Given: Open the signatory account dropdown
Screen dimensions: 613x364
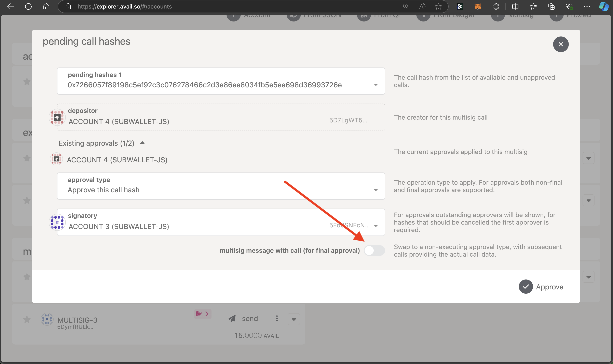Looking at the screenshot, I should tap(376, 226).
